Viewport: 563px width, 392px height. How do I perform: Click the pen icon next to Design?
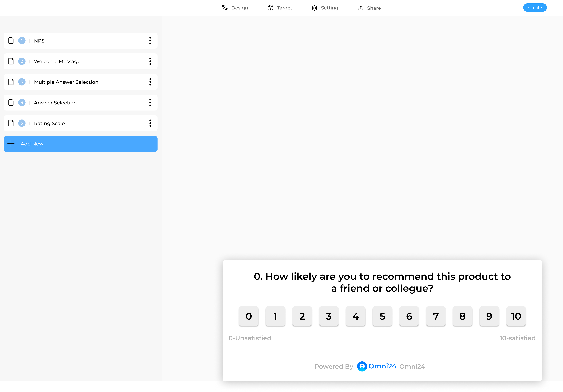point(225,8)
